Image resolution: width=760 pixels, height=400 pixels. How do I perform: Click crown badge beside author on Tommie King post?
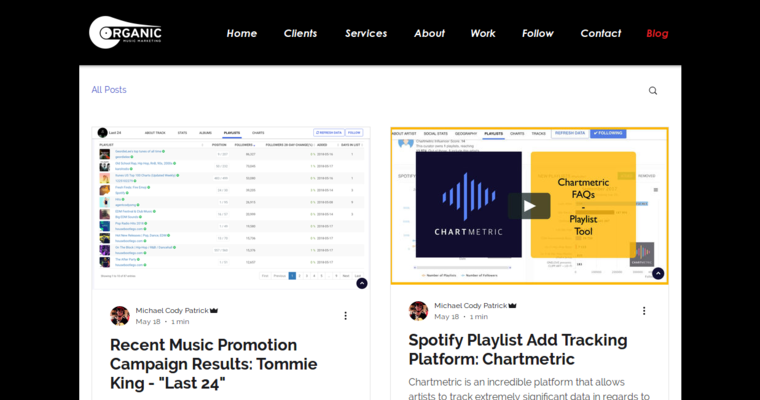pos(214,310)
